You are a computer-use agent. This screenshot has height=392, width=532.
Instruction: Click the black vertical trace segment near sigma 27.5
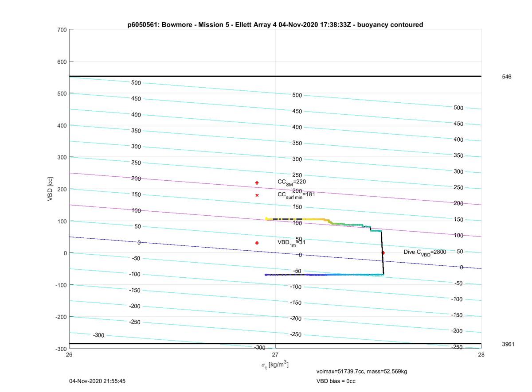point(382,252)
